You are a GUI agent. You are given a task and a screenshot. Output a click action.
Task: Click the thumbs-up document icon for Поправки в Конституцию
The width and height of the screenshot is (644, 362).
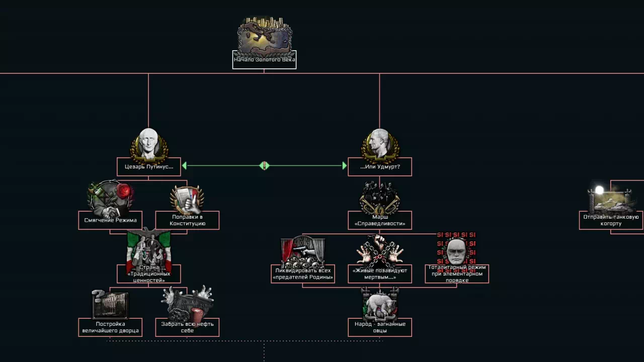click(187, 199)
